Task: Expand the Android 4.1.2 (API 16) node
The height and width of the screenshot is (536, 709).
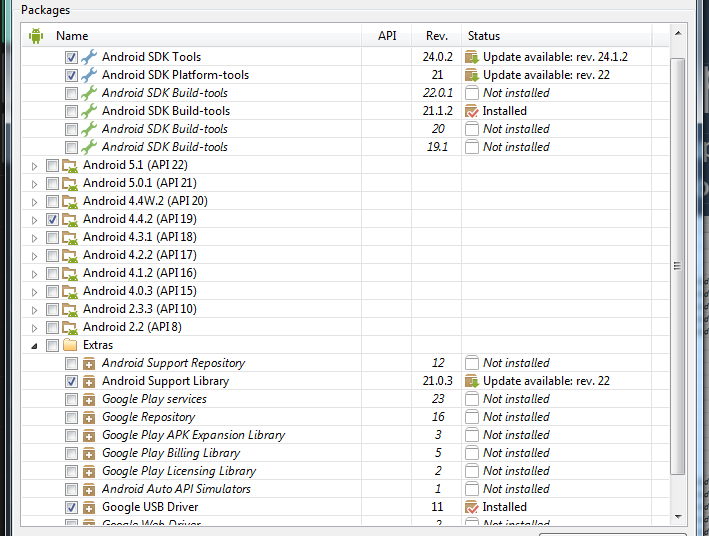Action: (34, 275)
